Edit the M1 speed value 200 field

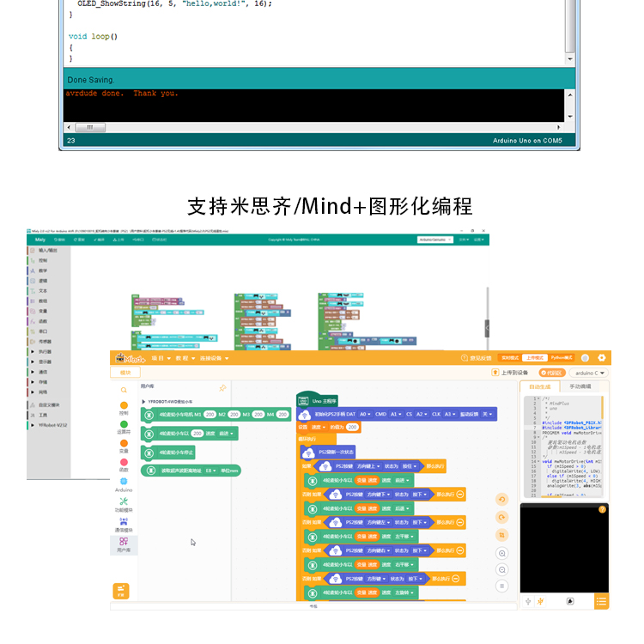pyautogui.click(x=210, y=415)
